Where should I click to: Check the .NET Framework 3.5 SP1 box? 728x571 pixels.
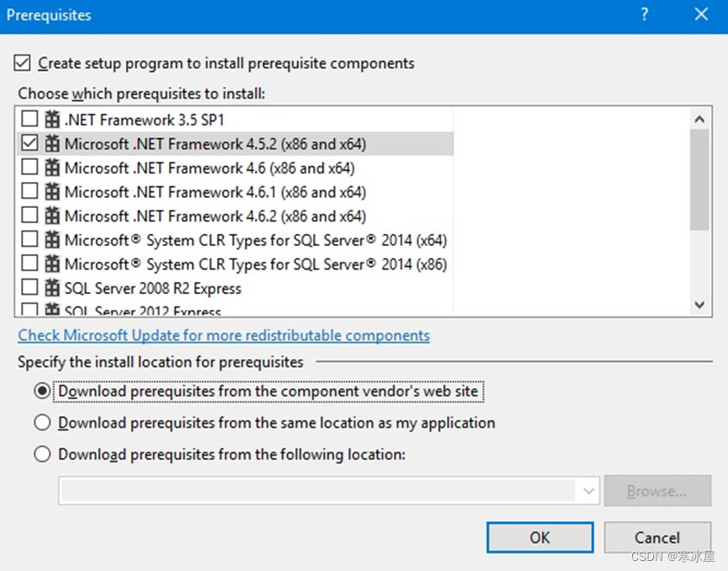click(x=29, y=119)
